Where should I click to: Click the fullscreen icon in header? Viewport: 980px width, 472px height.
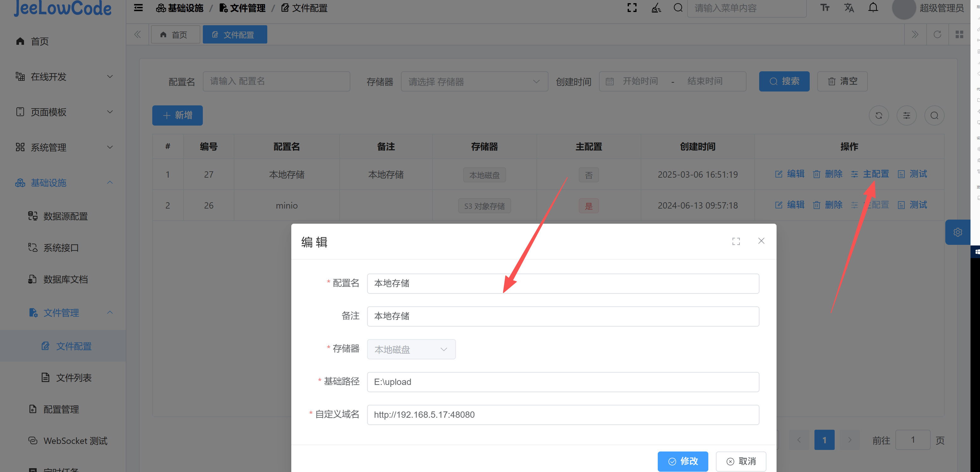pos(632,8)
